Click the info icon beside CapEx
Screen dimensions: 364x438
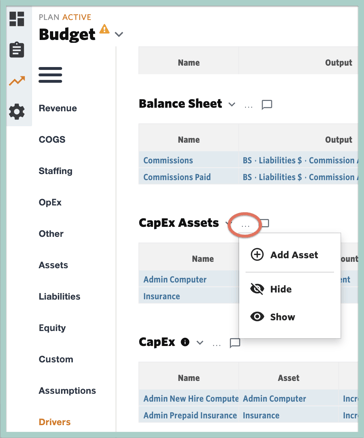point(185,342)
